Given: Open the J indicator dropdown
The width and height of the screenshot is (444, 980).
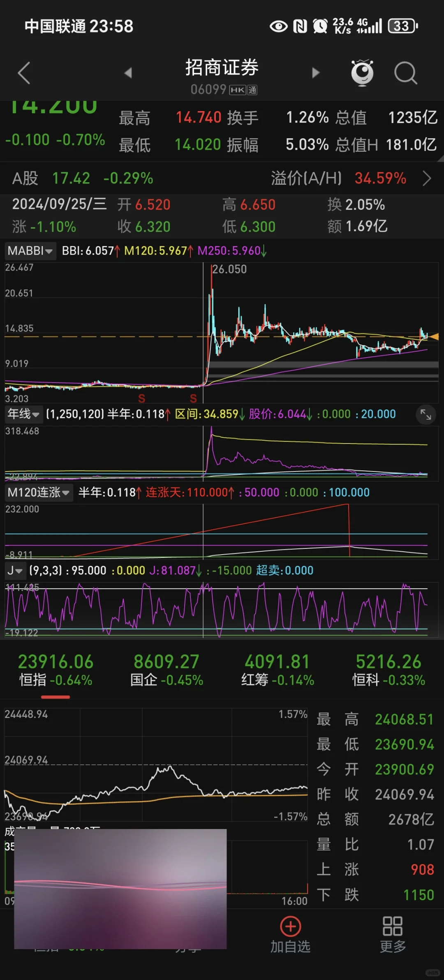Looking at the screenshot, I should [x=15, y=571].
